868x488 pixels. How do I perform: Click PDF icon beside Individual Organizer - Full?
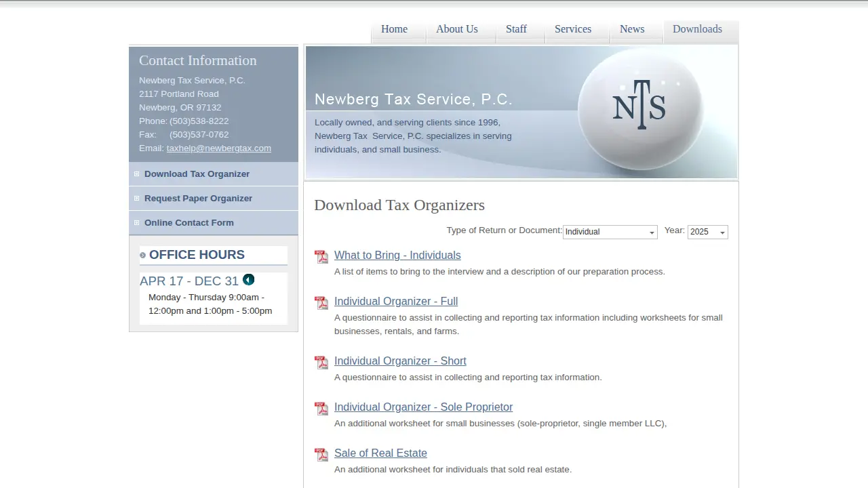[x=321, y=303]
